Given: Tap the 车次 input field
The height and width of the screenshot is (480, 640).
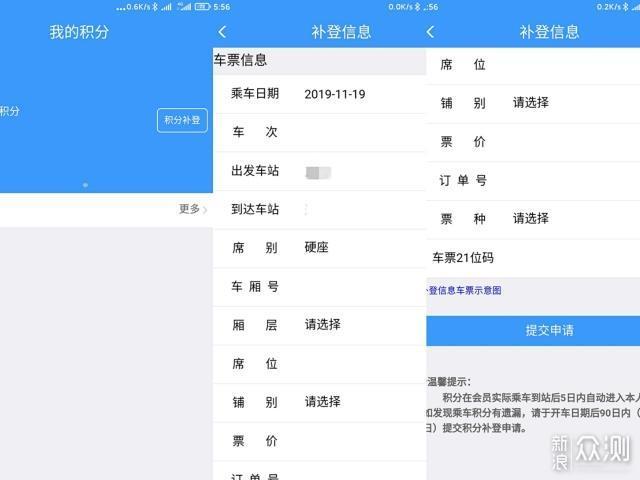Looking at the screenshot, I should [350, 132].
